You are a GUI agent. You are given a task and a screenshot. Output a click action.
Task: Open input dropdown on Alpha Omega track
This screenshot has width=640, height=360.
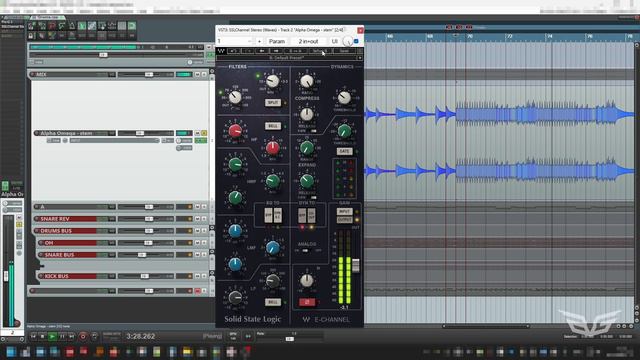pyautogui.click(x=114, y=140)
